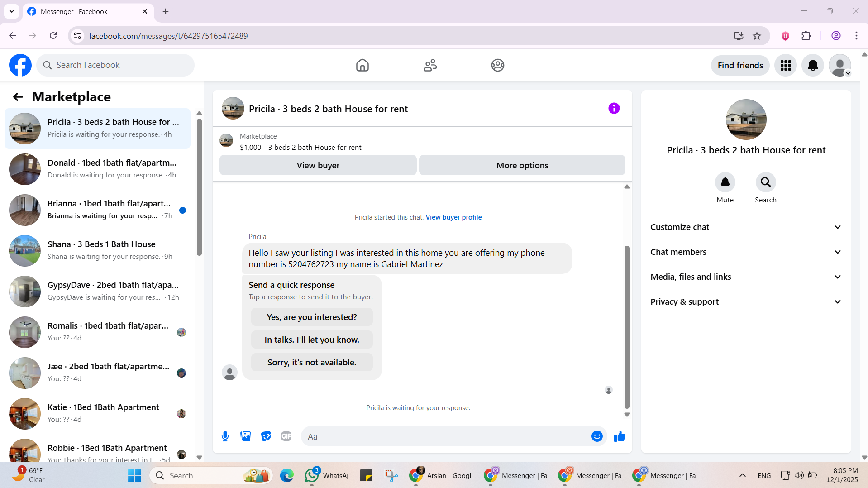Choose a sticker to send
This screenshot has width=868, height=488.
click(266, 436)
